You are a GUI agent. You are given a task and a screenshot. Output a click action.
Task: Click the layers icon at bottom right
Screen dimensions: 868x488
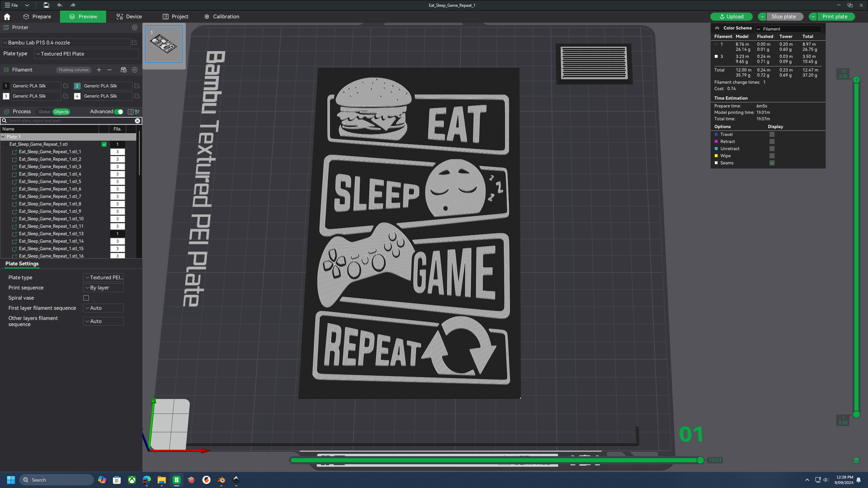coord(856,460)
